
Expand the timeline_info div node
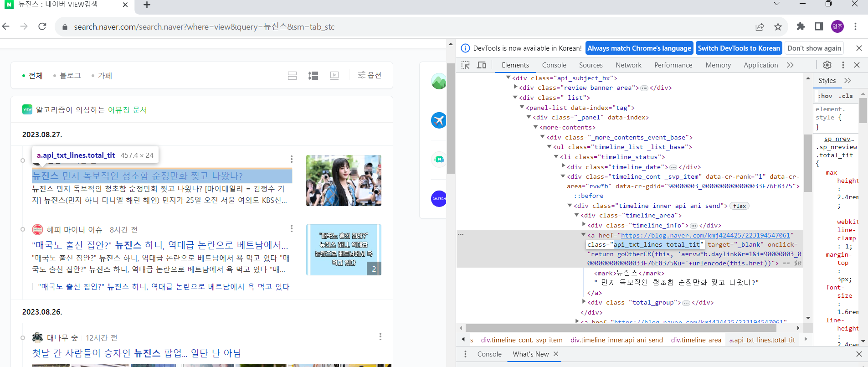click(x=584, y=225)
